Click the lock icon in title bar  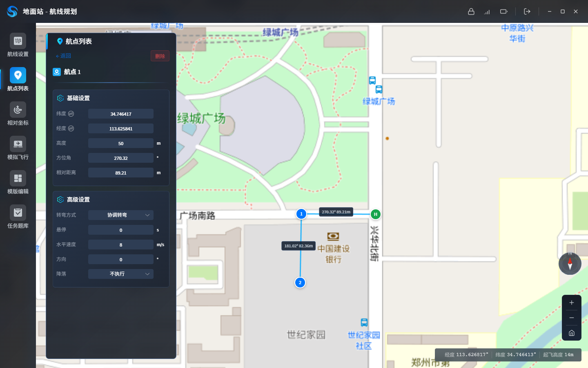(x=471, y=11)
